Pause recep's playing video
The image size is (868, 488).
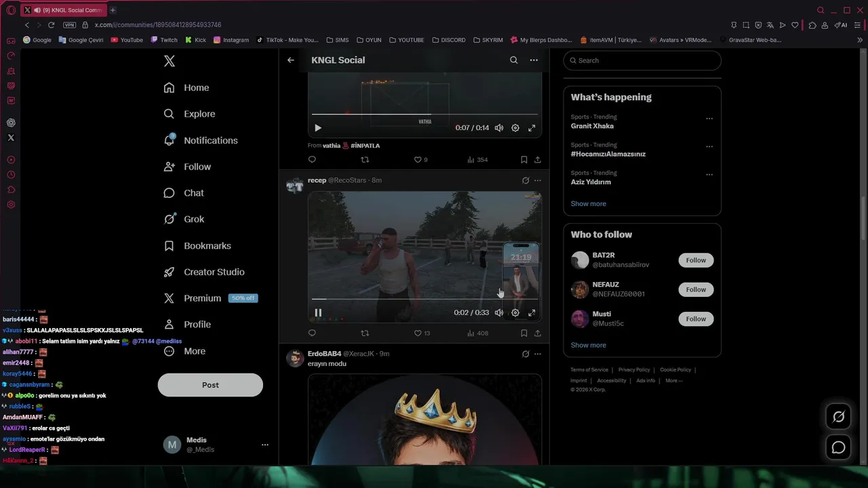coord(318,312)
